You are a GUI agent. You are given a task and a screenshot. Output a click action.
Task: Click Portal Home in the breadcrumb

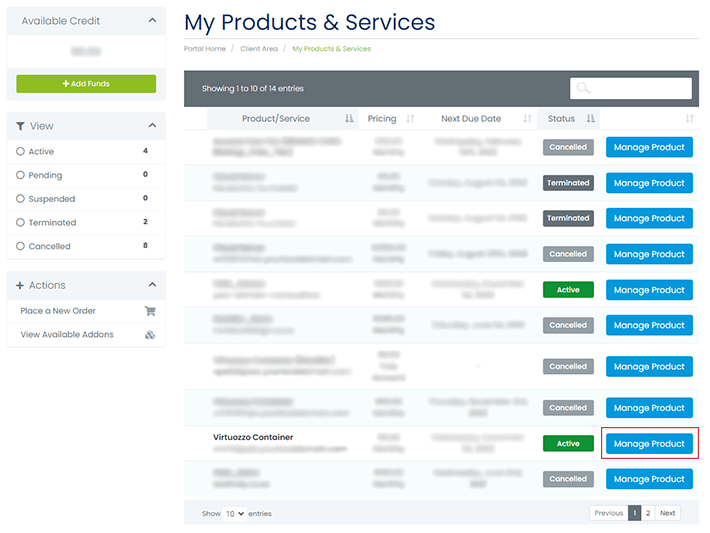tap(205, 49)
